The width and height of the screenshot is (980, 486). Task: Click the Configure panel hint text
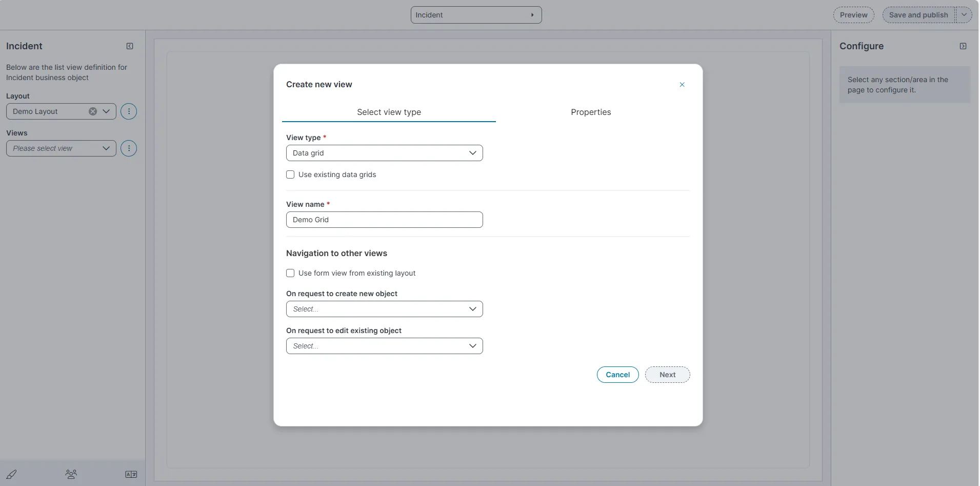click(898, 85)
